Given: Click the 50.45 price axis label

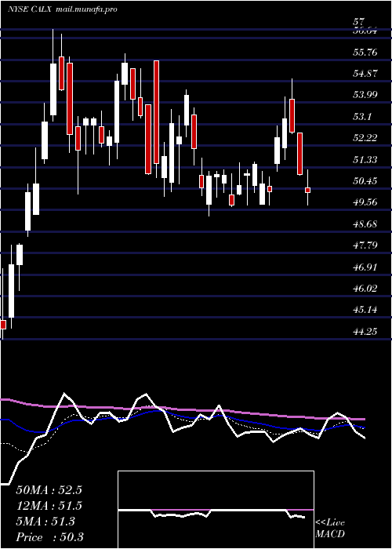Looking at the screenshot, I should (x=365, y=181).
